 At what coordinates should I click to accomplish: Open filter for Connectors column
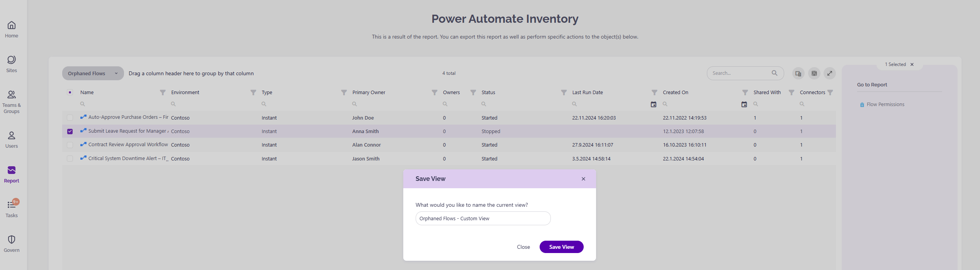pyautogui.click(x=830, y=93)
